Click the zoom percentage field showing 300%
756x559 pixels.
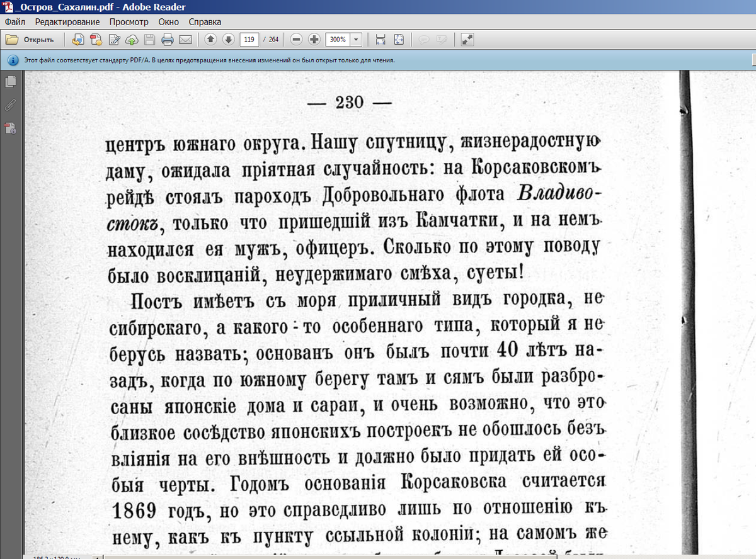click(338, 40)
